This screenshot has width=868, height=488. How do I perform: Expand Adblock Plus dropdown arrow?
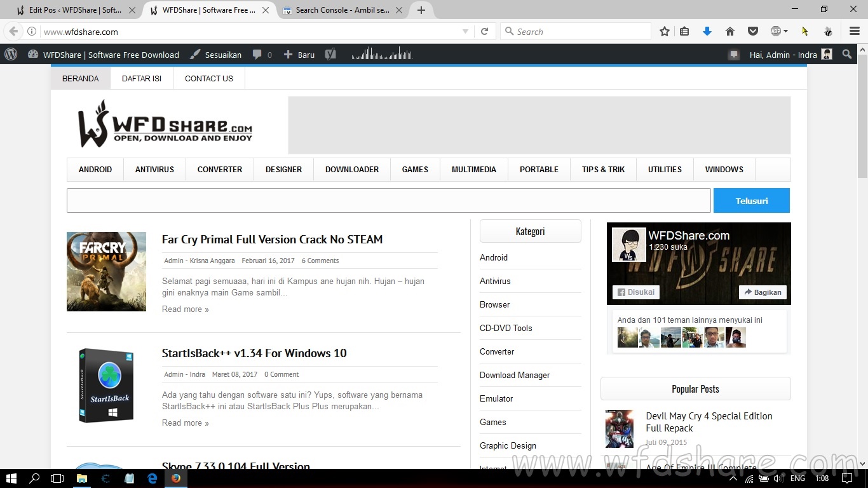(786, 31)
